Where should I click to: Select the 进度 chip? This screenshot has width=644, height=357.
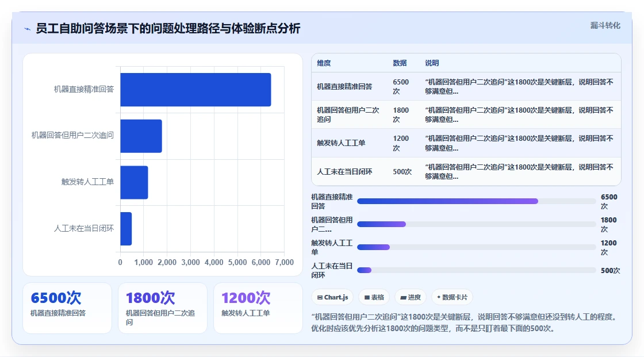411,297
